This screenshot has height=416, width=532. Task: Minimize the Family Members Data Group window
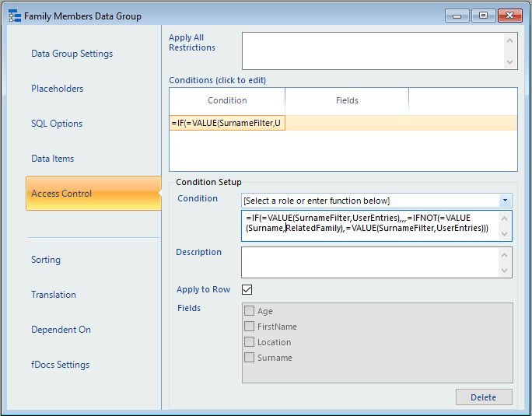[x=457, y=16]
